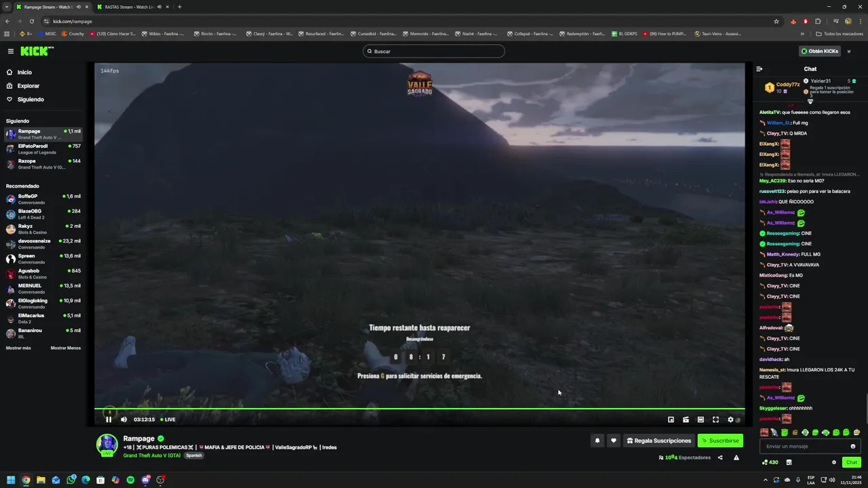
Task: Click the green Suscribirse button
Action: click(x=720, y=441)
